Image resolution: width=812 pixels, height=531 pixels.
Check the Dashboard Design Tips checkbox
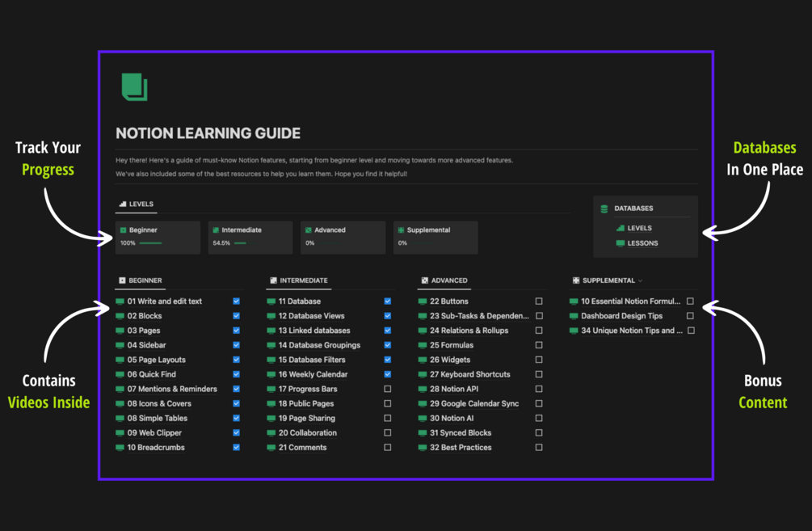click(x=690, y=315)
